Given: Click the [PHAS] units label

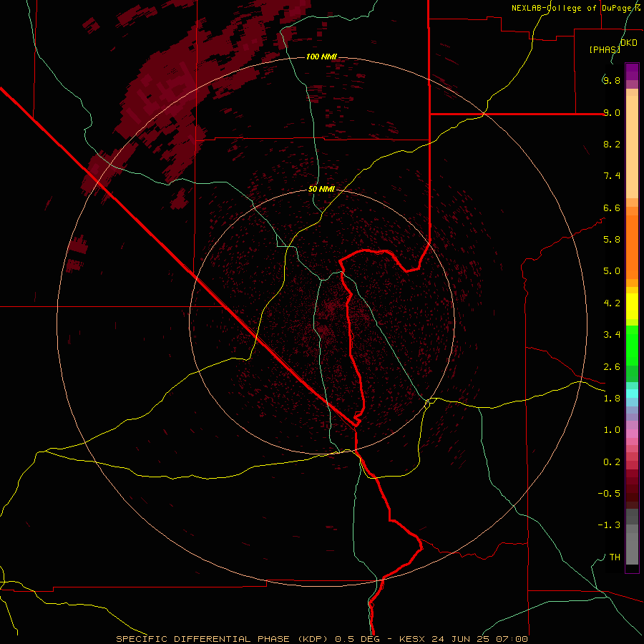Looking at the screenshot, I should point(605,49).
